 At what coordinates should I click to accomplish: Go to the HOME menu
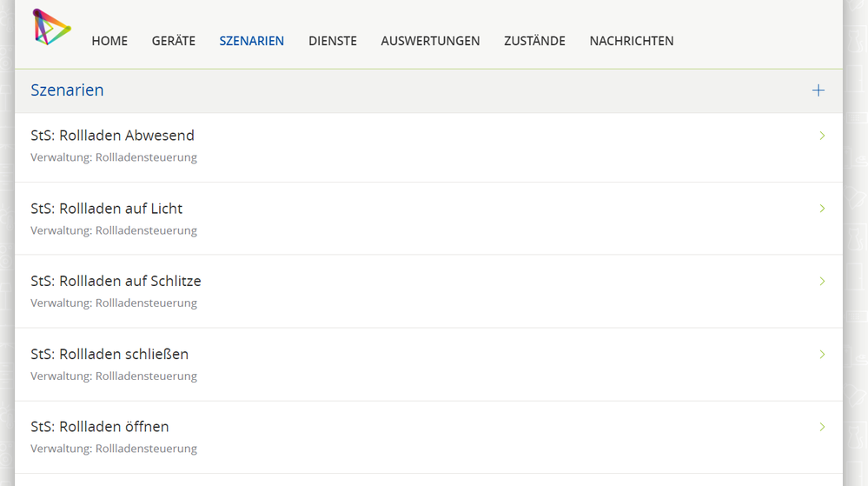pos(109,41)
